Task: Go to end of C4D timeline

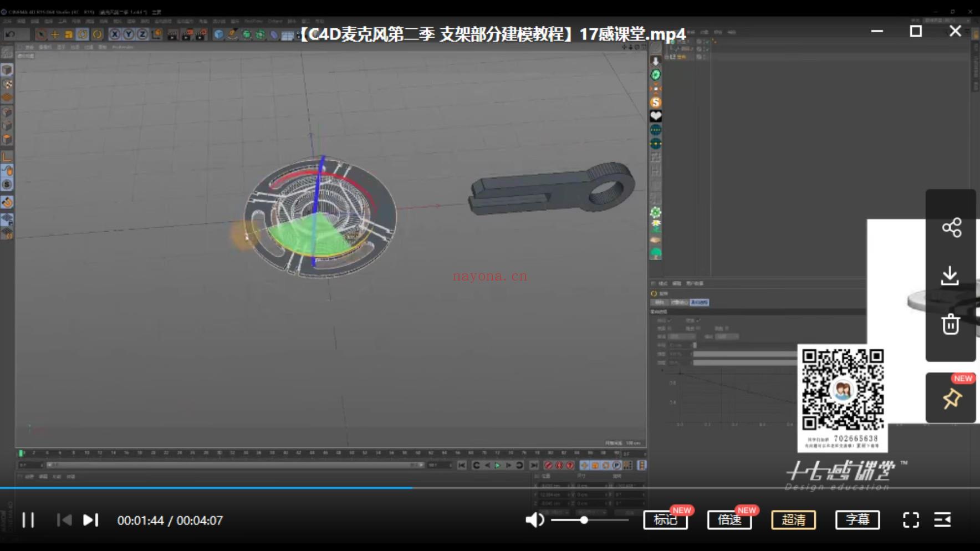Action: pos(534,465)
